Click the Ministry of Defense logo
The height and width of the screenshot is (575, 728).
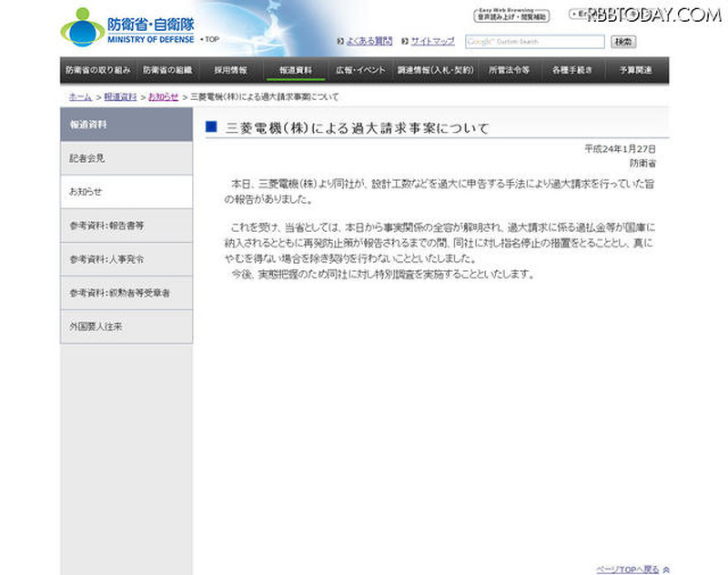128,27
